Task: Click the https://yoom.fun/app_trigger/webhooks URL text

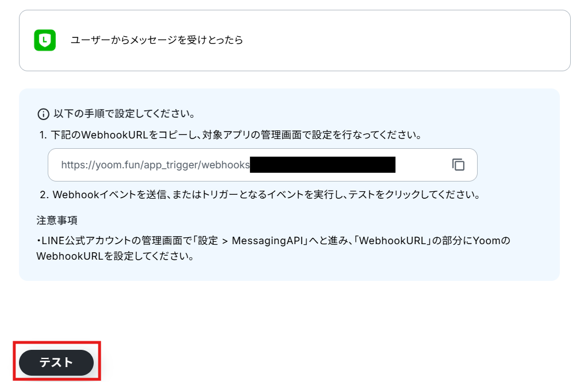Action: (155, 165)
